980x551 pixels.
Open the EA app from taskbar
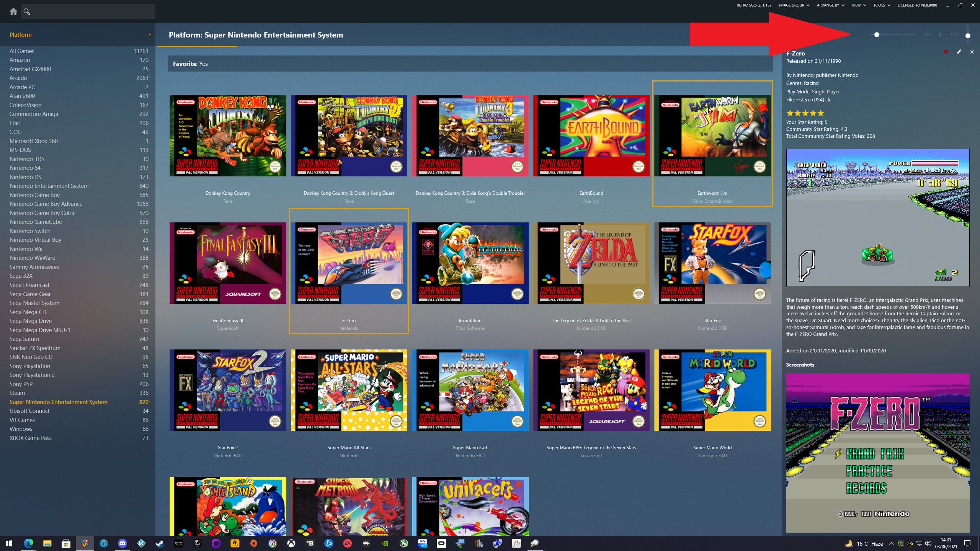click(x=348, y=543)
